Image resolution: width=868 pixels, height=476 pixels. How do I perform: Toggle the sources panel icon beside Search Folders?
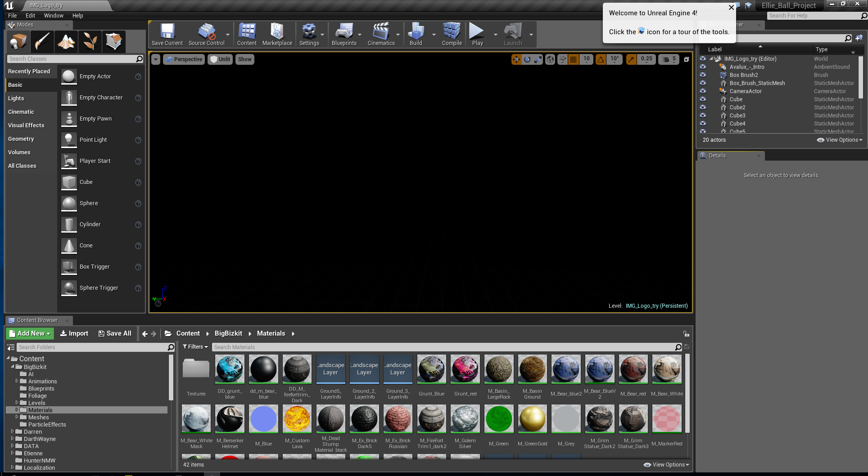pos(11,347)
